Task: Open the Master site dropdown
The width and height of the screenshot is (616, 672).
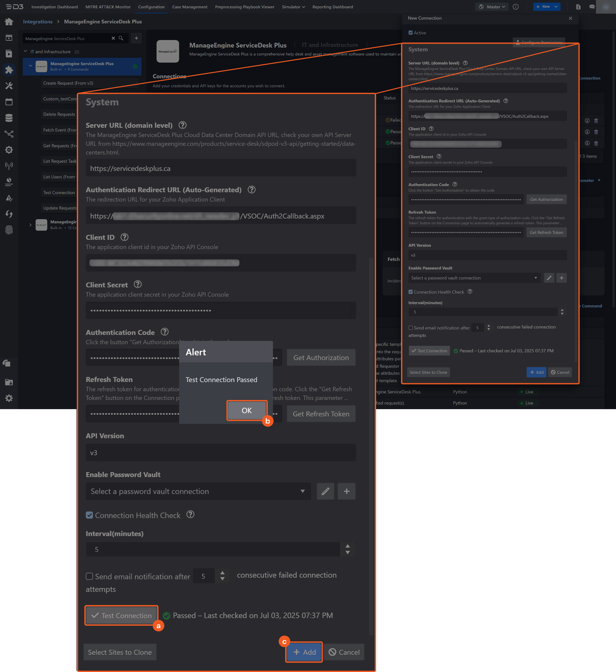Action: click(492, 7)
